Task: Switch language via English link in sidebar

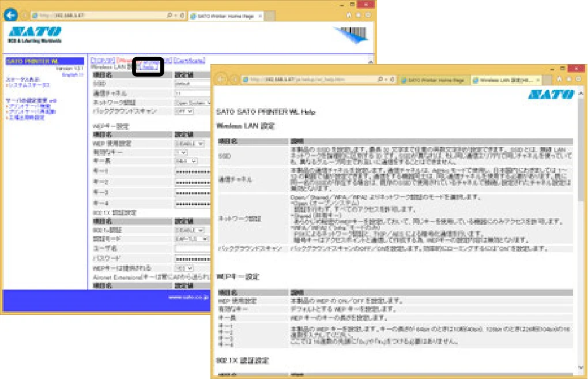Action: (x=73, y=74)
